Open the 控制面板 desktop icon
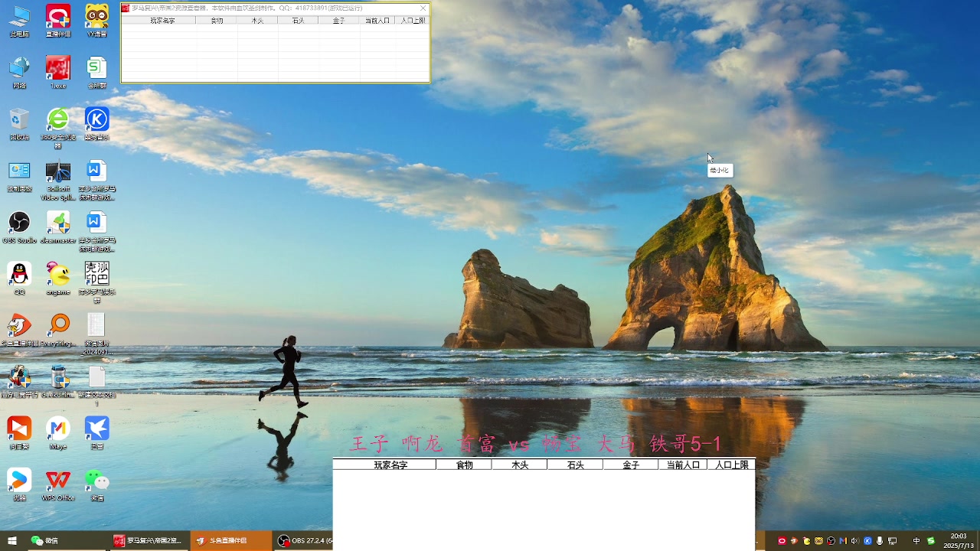The height and width of the screenshot is (551, 980). tap(19, 176)
